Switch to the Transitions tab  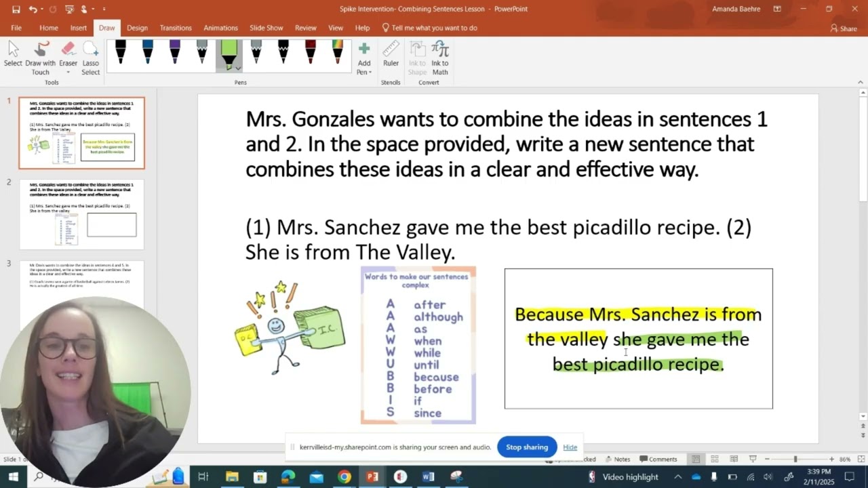coord(176,28)
